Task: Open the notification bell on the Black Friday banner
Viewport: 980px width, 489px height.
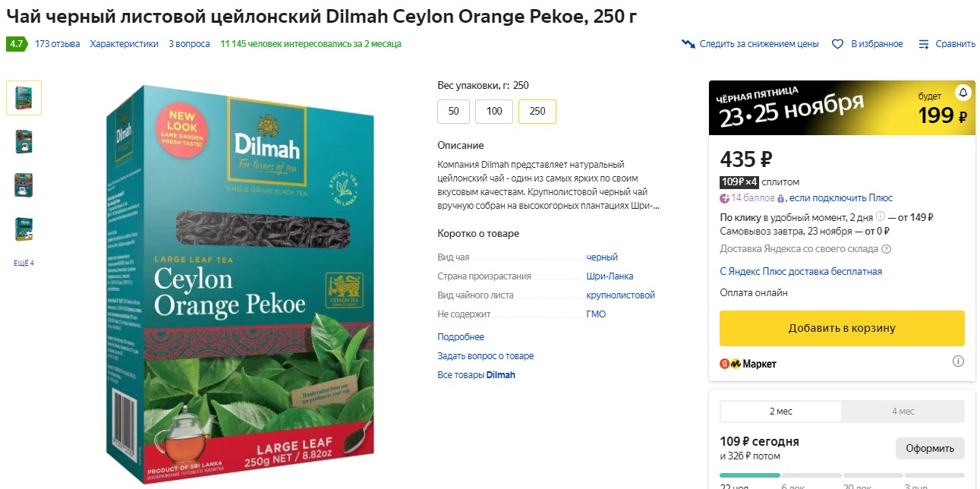Action: click(x=962, y=91)
